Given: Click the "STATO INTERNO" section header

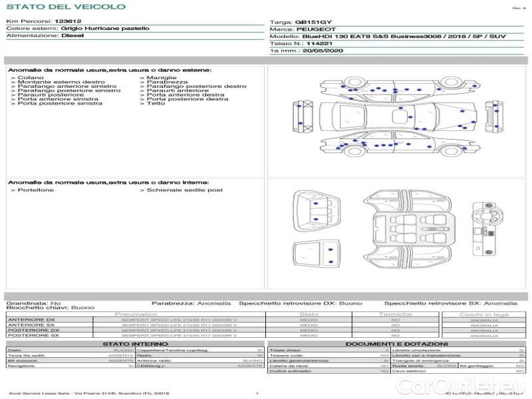Looking at the screenshot, I should click(136, 344).
